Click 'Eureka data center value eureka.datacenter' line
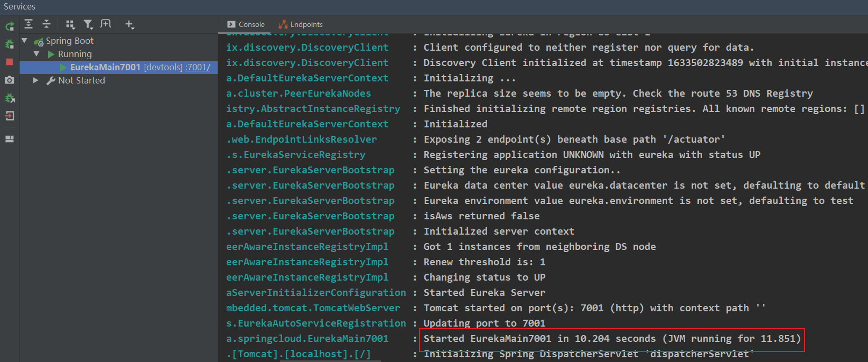 click(644, 185)
